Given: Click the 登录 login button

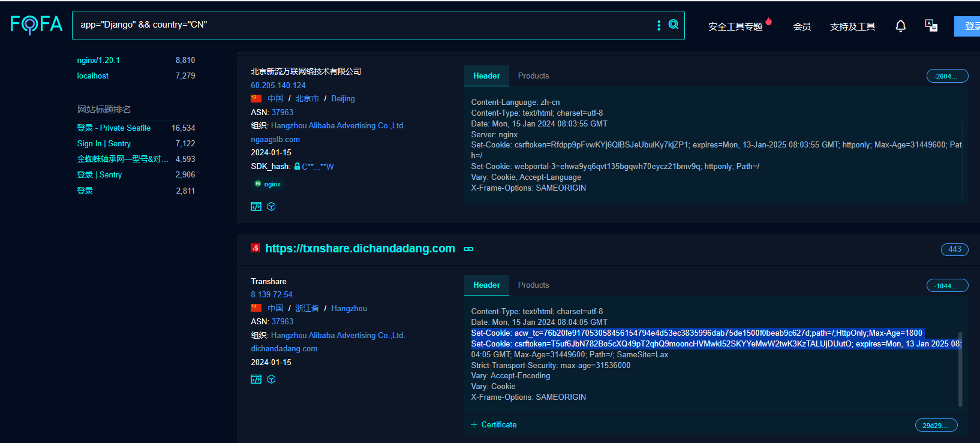Looking at the screenshot, I should [x=967, y=26].
